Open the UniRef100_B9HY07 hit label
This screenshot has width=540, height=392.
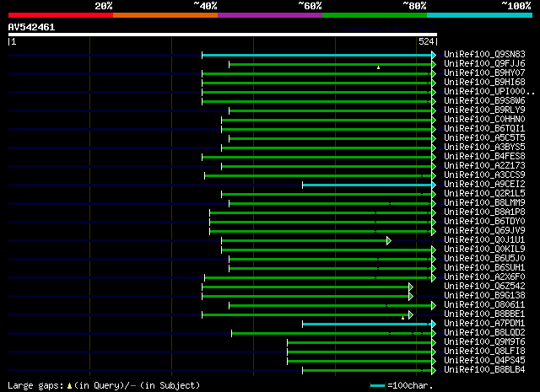click(484, 73)
